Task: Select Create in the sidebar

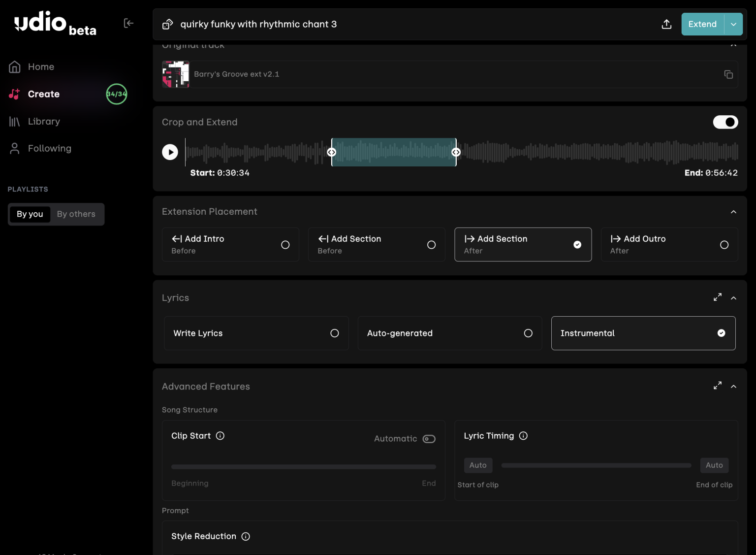Action: tap(44, 94)
